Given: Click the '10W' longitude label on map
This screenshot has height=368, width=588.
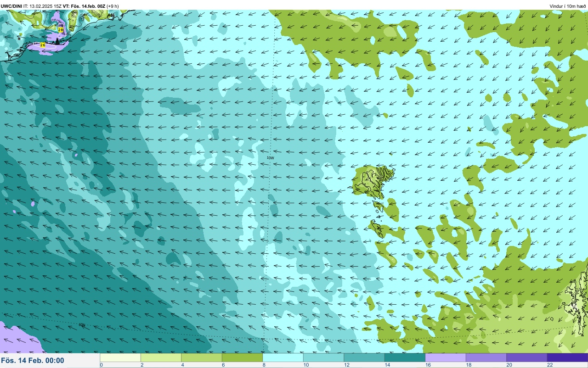Looking at the screenshot, I should (271, 158).
